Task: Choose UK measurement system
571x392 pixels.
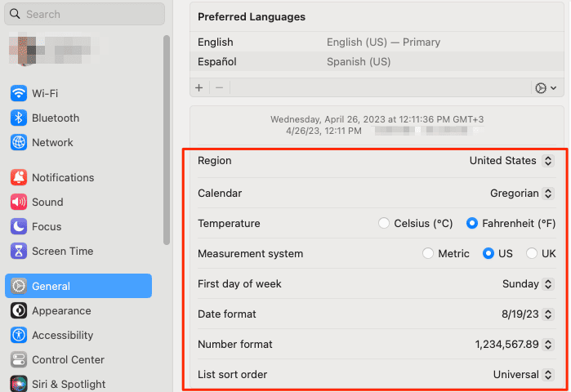Action: 532,253
